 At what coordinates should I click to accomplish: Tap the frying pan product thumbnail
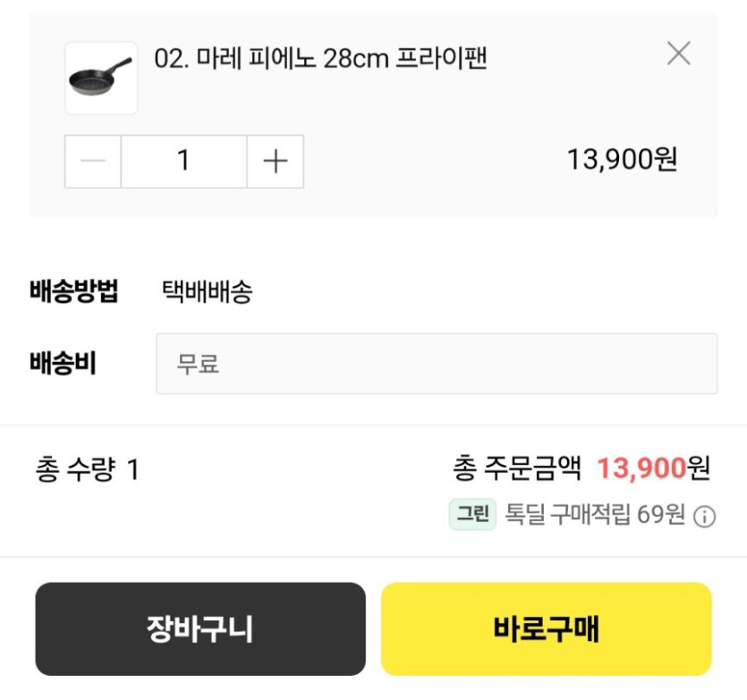[101, 79]
